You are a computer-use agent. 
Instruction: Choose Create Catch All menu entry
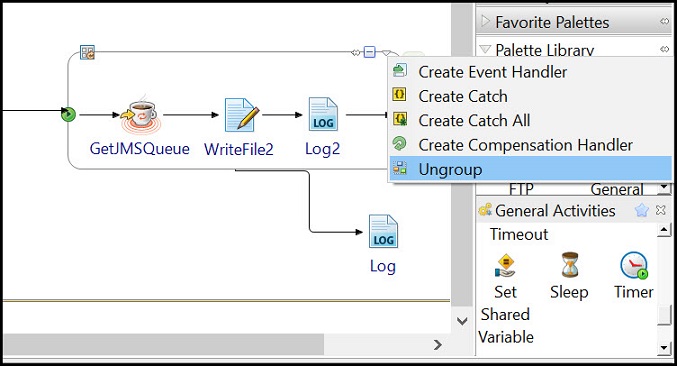pos(531,120)
